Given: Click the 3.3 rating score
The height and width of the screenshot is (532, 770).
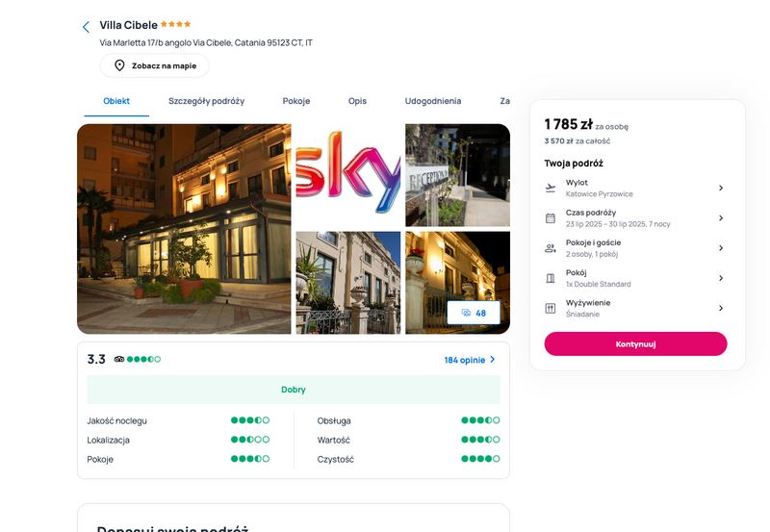Looking at the screenshot, I should coord(96,359).
